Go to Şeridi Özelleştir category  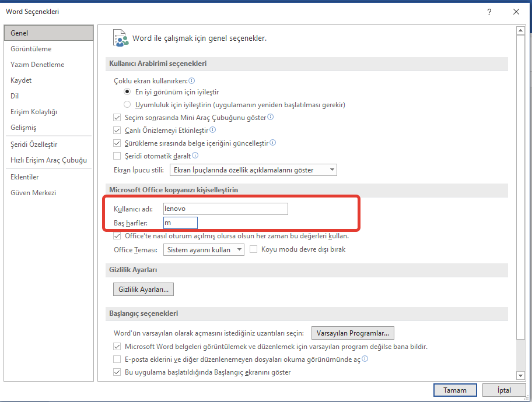tap(34, 144)
